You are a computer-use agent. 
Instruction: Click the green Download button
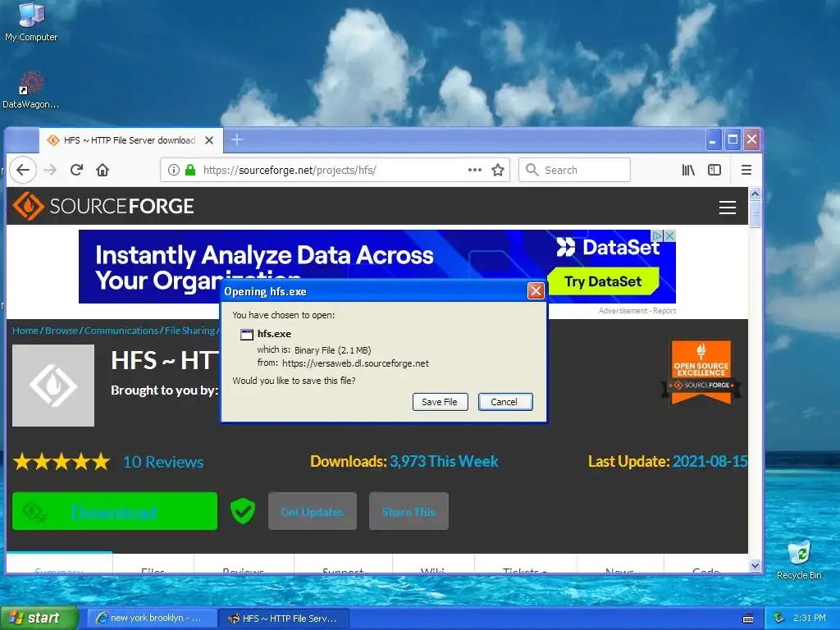pos(115,511)
